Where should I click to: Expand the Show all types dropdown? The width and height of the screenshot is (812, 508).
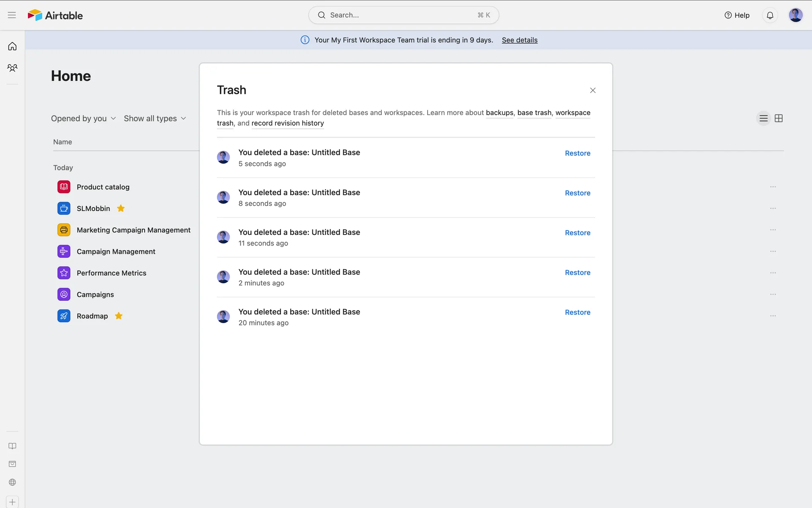coord(155,119)
